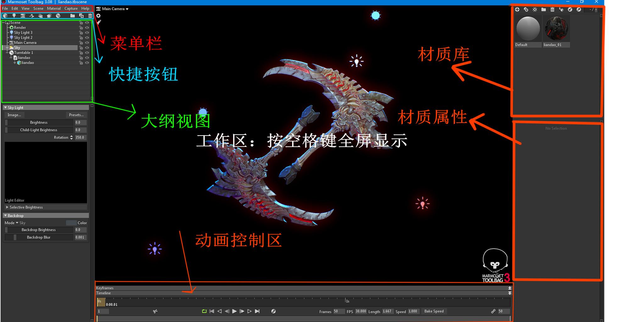Open the material folder icon

pyautogui.click(x=543, y=9)
